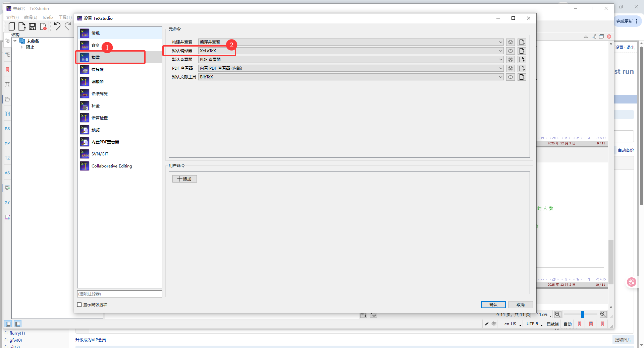Click bookmark 3 icon in status bar
This screenshot has width=644, height=348.
(x=602, y=324)
